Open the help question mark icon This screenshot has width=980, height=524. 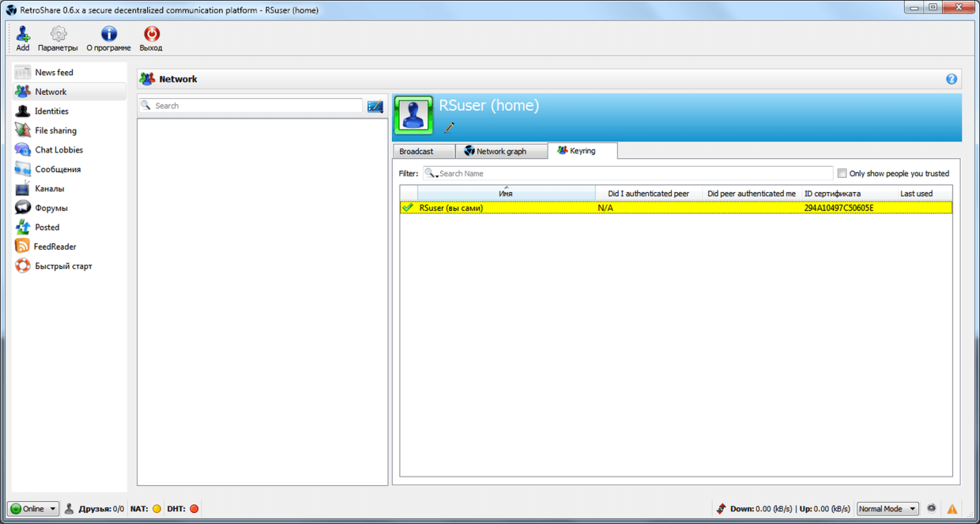click(952, 79)
